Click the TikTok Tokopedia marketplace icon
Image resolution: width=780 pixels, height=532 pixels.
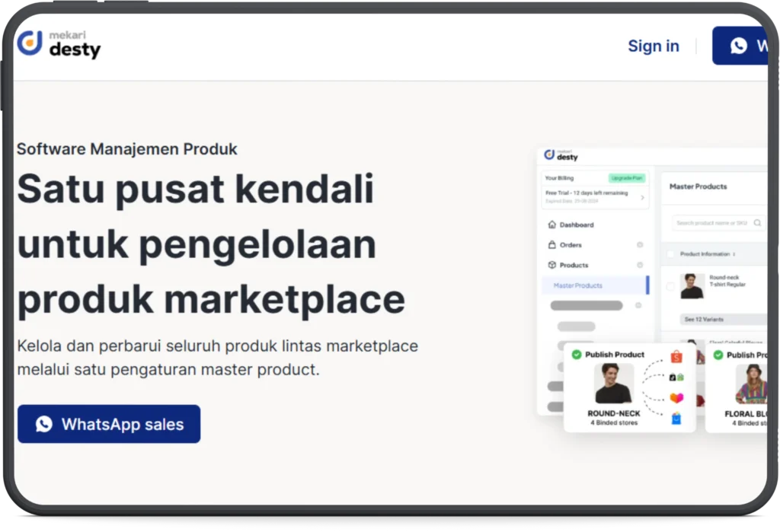[x=676, y=377]
